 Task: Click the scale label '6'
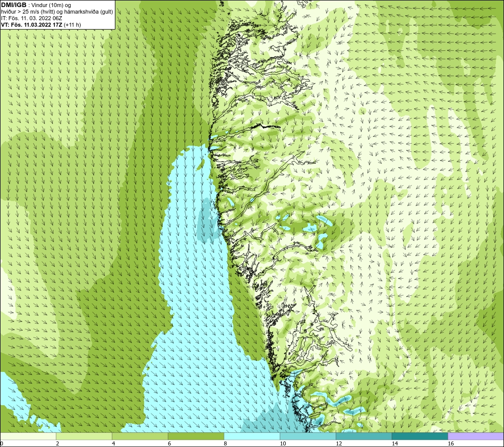tap(169, 443)
